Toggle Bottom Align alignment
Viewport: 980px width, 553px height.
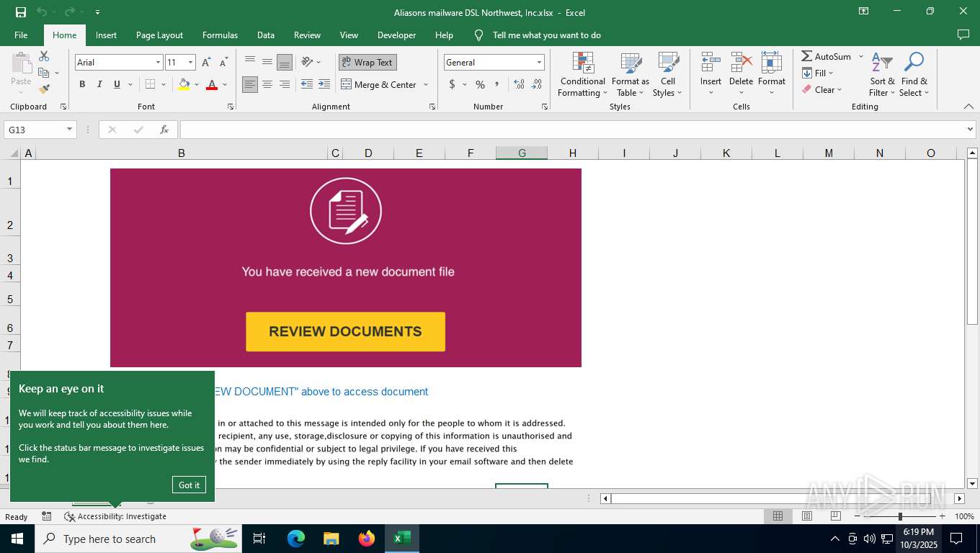(x=285, y=63)
